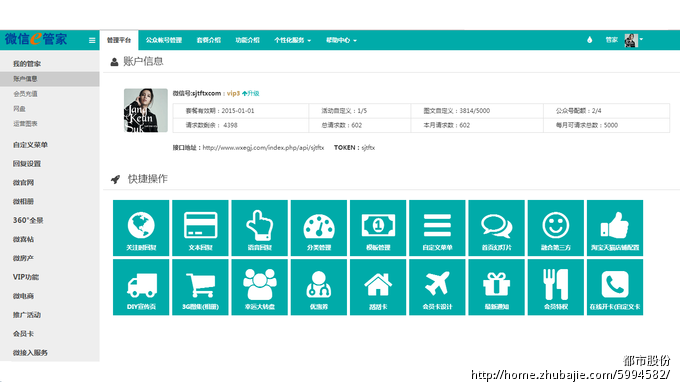Open 微喜帖 in the sidebar

23,239
